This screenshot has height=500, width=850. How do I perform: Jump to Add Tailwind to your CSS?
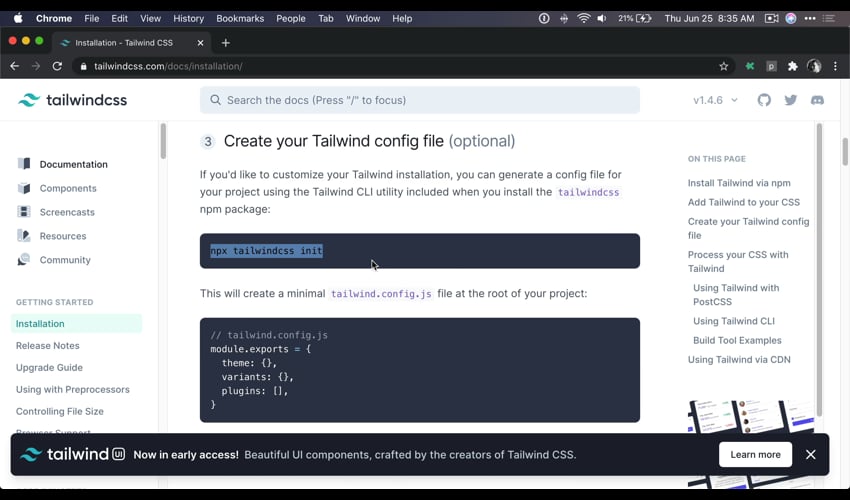click(744, 202)
